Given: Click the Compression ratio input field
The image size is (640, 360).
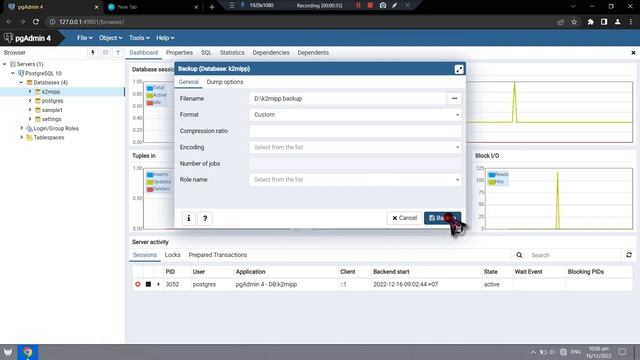Looking at the screenshot, I should coord(355,131).
